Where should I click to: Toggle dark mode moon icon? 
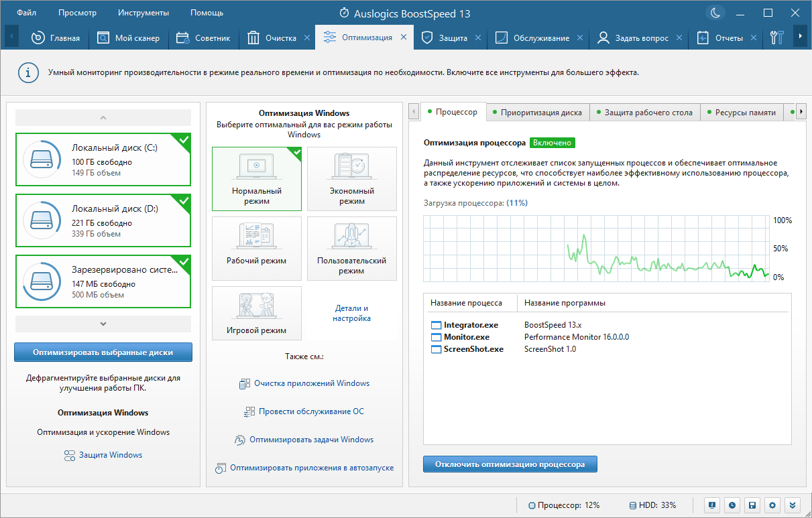click(x=716, y=12)
